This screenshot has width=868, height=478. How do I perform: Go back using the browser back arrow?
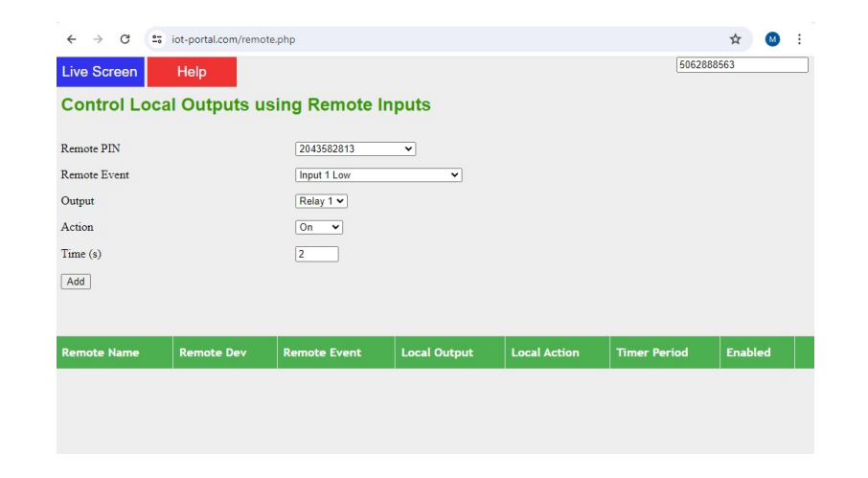click(x=72, y=39)
